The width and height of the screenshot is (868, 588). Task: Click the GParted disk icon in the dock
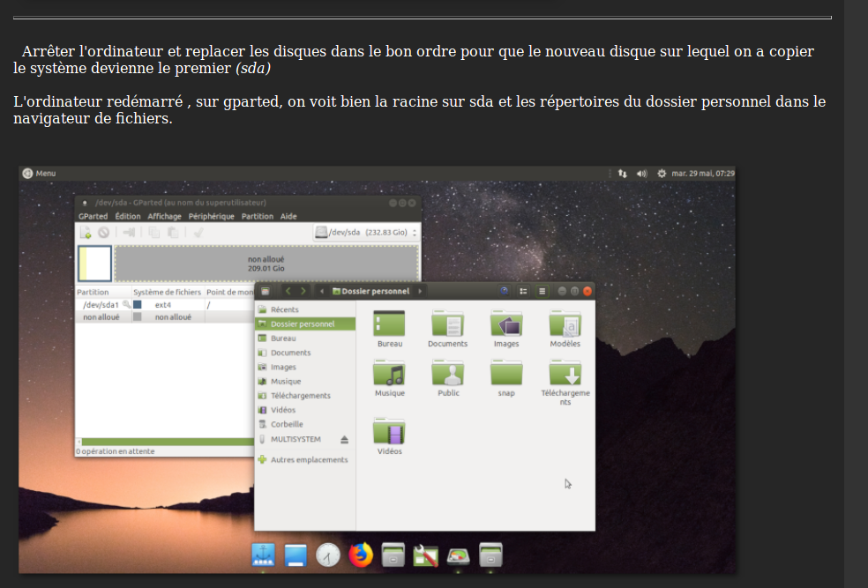[x=459, y=556]
